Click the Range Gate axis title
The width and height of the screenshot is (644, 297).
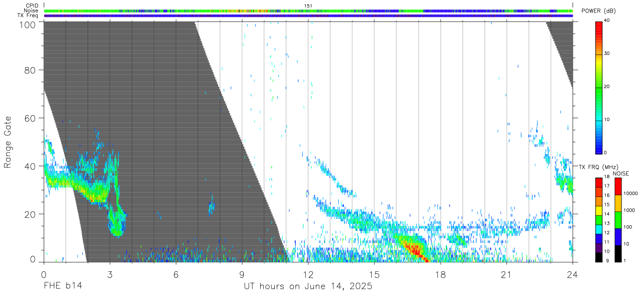point(8,141)
